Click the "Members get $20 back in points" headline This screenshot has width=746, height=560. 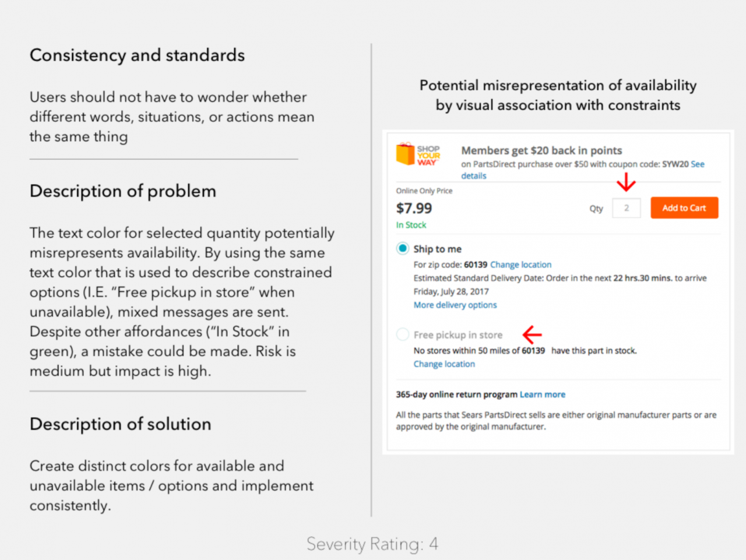point(541,150)
